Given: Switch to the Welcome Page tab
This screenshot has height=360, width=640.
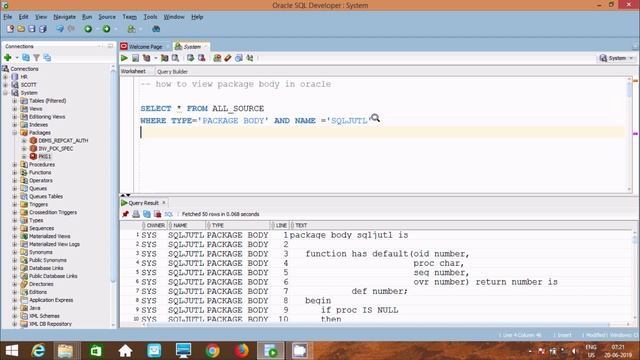Looking at the screenshot, I should pos(145,47).
